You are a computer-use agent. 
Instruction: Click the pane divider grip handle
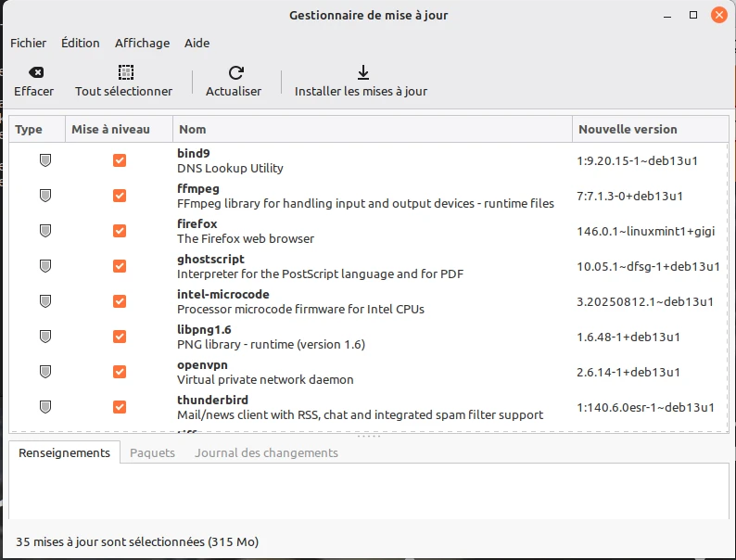coord(369,437)
